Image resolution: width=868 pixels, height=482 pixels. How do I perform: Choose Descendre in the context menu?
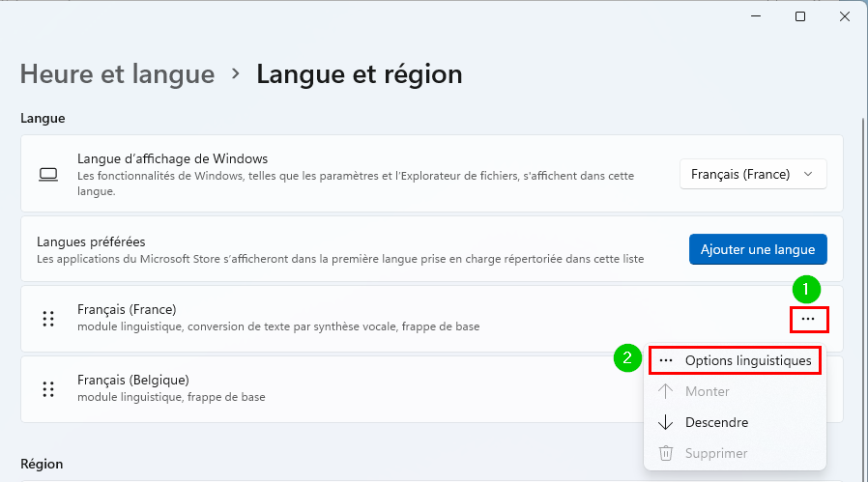click(736, 423)
